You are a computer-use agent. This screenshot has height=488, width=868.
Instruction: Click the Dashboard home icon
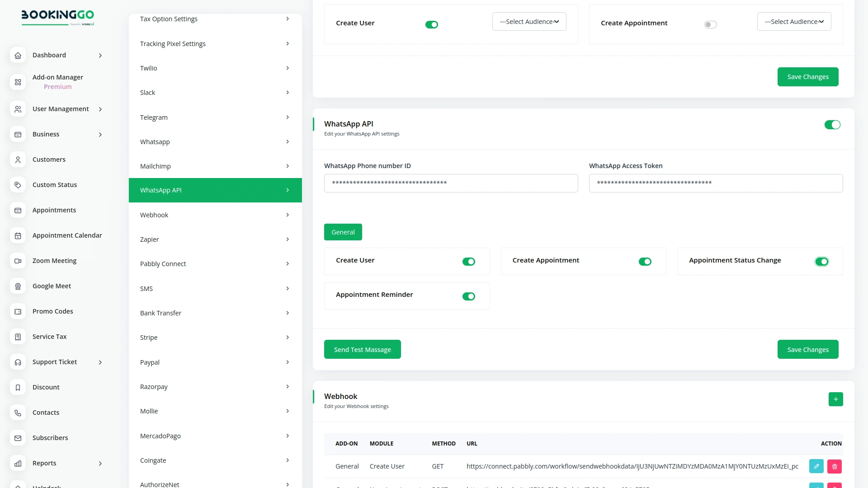point(18,56)
